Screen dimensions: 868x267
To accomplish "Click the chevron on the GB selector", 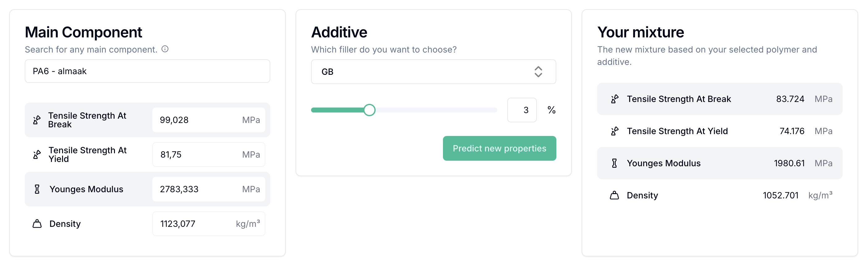I will [538, 71].
